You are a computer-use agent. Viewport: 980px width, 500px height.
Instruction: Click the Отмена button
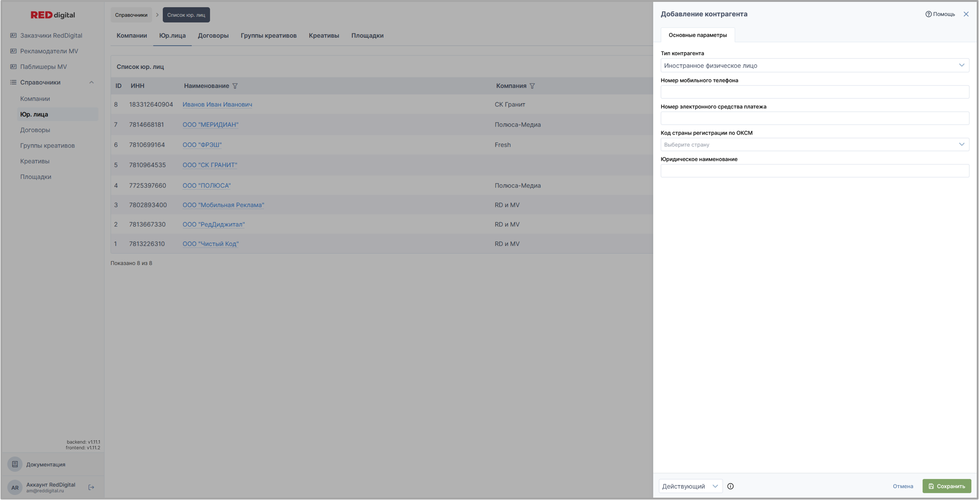(x=903, y=486)
